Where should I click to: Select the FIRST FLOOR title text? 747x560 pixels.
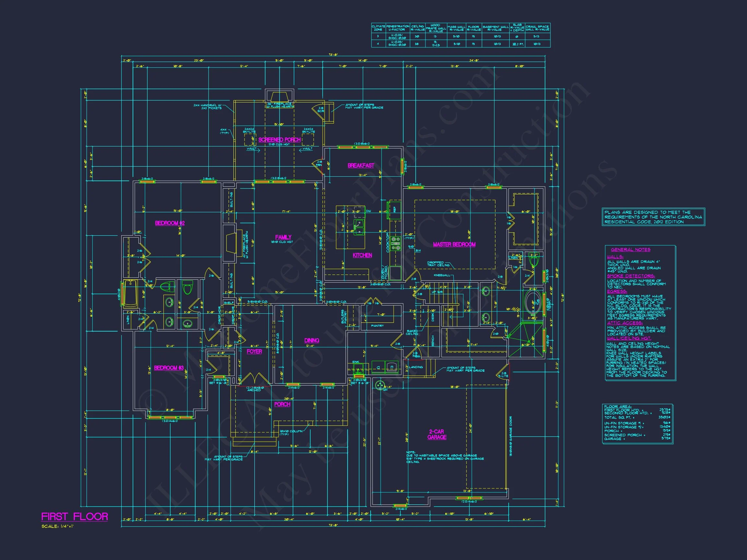point(75,517)
